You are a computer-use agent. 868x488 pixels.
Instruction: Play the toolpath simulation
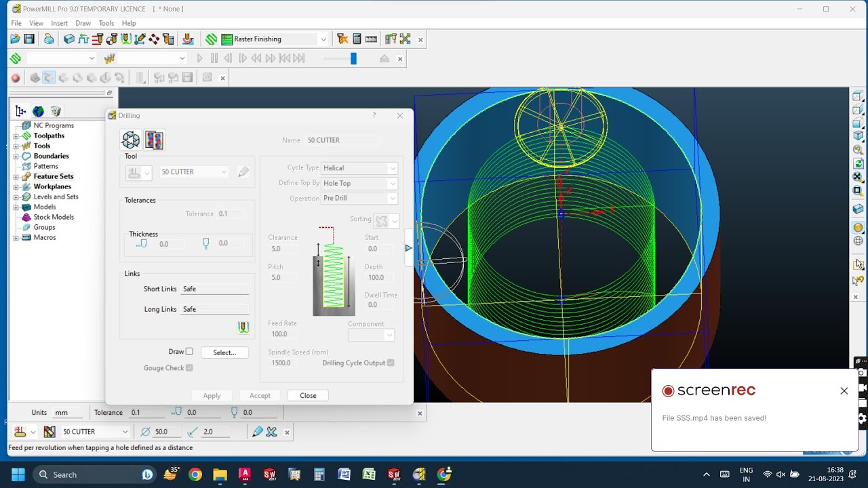pos(199,59)
